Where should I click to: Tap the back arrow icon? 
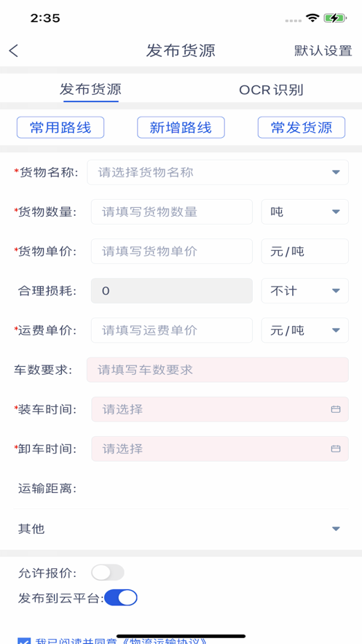point(14,51)
